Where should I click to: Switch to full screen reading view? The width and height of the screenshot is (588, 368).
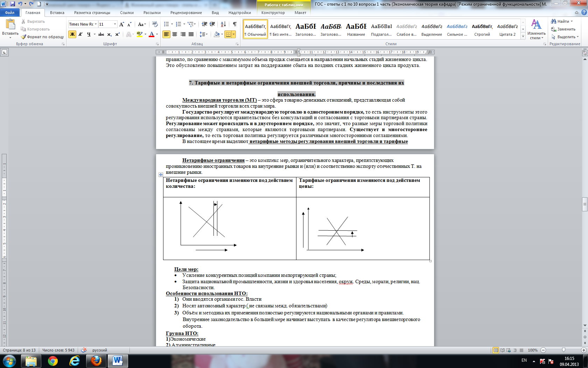pyautogui.click(x=502, y=350)
